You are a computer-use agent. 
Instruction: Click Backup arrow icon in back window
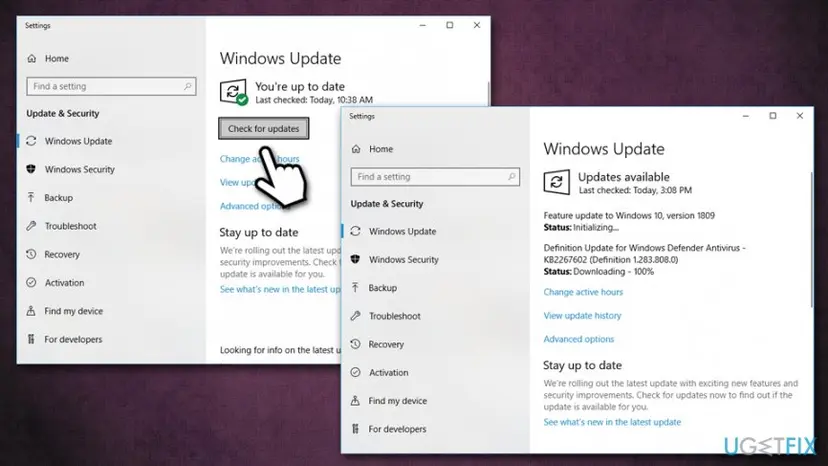[31, 198]
